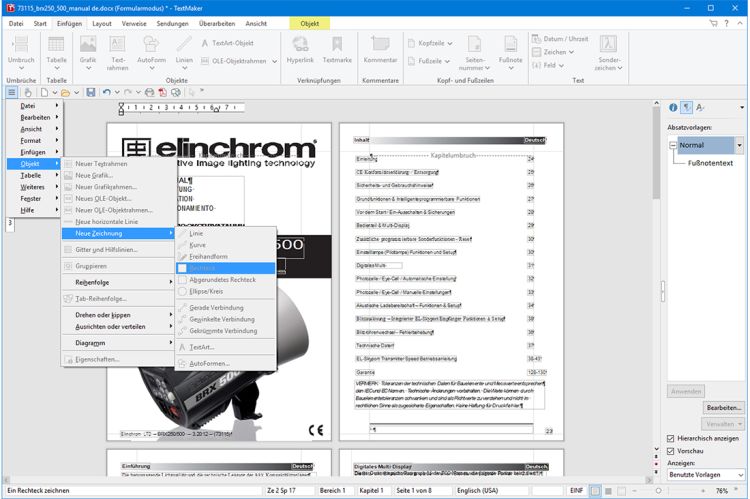Click the undo arrow icon
Screen dimensions: 750x499
point(107,92)
